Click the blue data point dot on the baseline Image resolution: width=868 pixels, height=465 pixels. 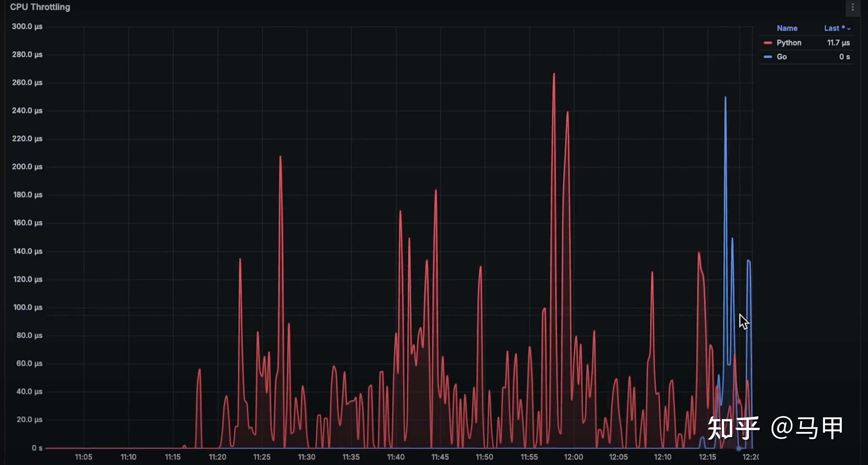point(738,449)
